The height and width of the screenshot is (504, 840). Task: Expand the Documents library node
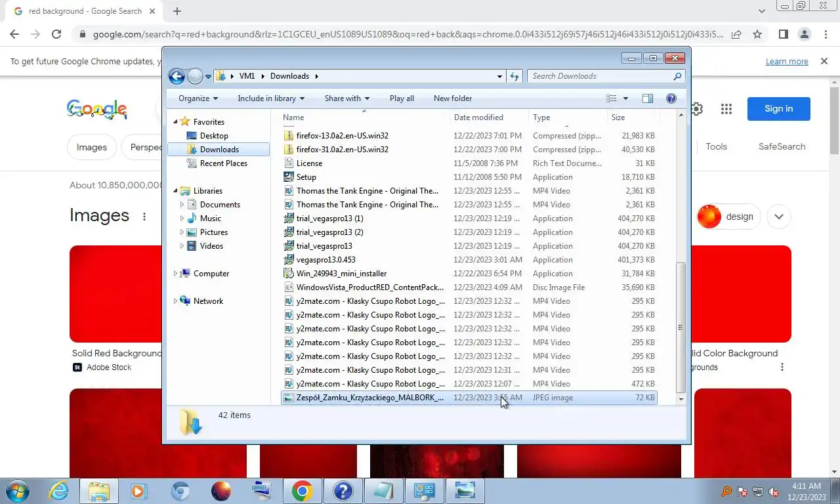click(182, 205)
